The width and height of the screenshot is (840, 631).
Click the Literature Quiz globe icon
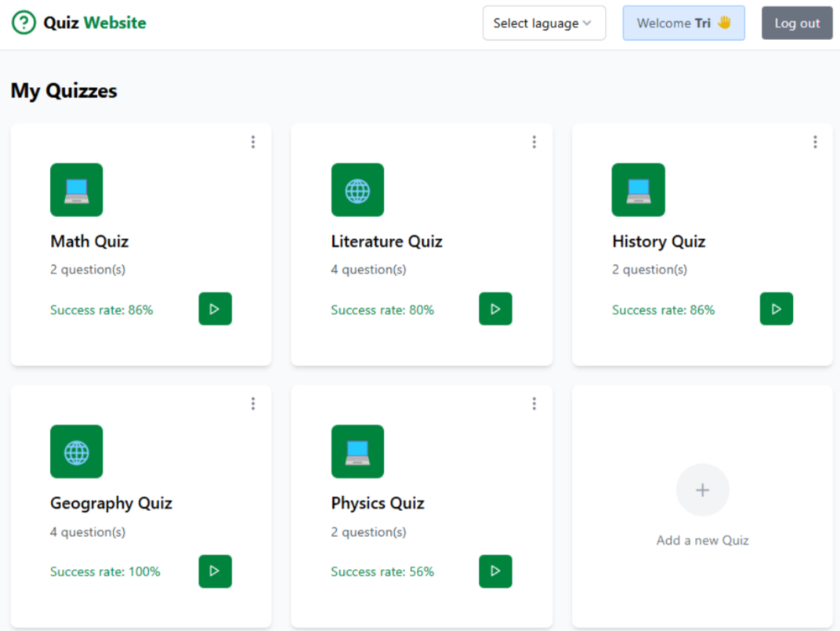(x=357, y=190)
